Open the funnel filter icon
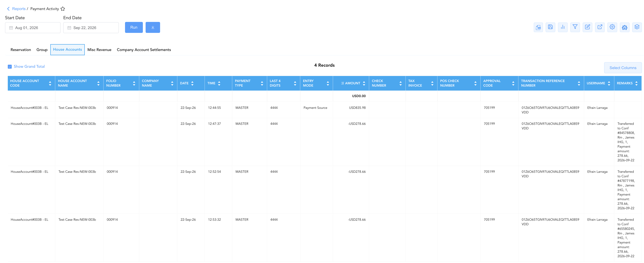The width and height of the screenshot is (644, 263). pyautogui.click(x=575, y=27)
